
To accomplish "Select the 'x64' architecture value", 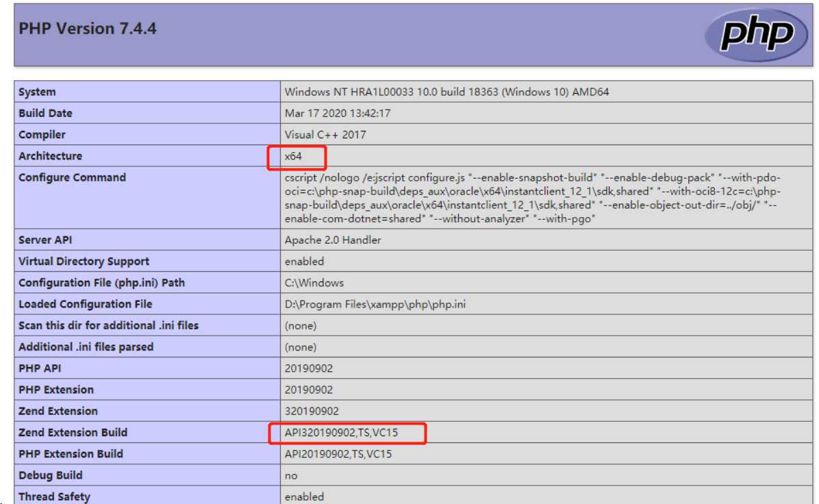I will (293, 156).
